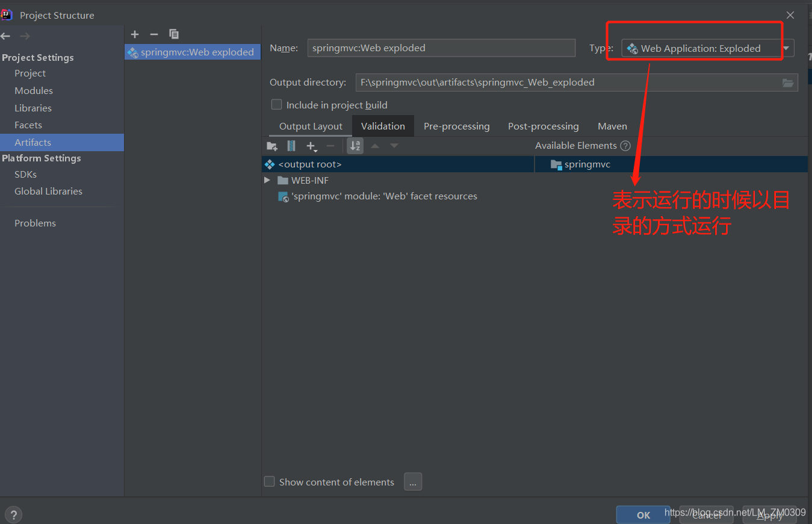
Task: Create directory in output layout toolbar
Action: click(x=272, y=146)
